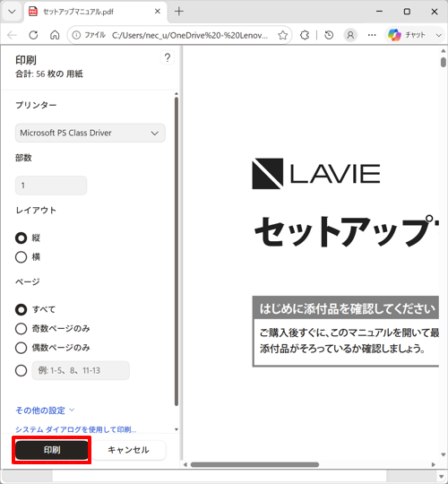
Task: Open the extensions puzzle icon
Action: point(305,35)
